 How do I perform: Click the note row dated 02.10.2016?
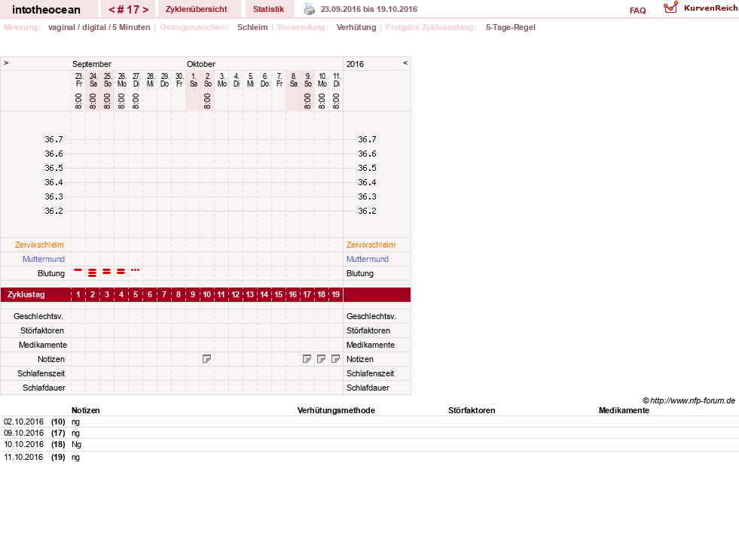(x=369, y=422)
